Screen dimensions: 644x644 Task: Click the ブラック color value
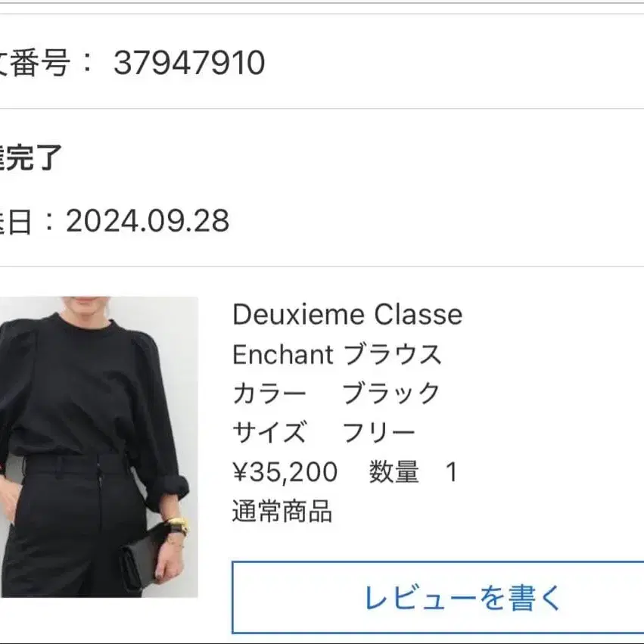(x=391, y=394)
